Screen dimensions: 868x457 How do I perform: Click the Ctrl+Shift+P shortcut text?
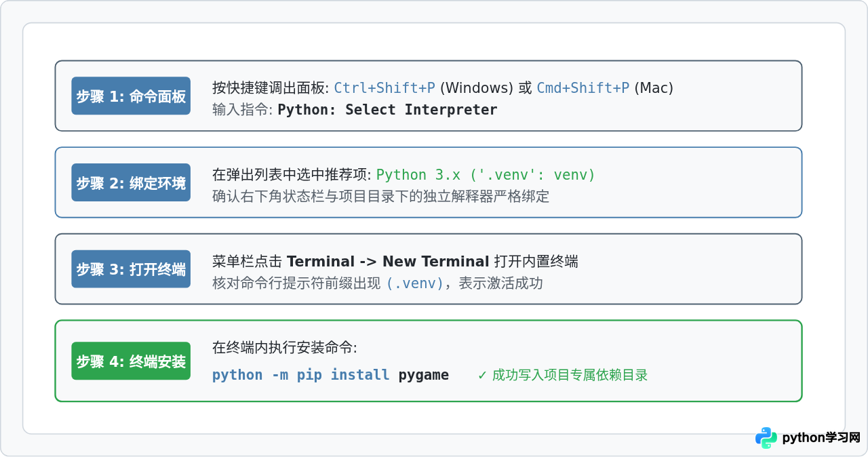coord(384,88)
